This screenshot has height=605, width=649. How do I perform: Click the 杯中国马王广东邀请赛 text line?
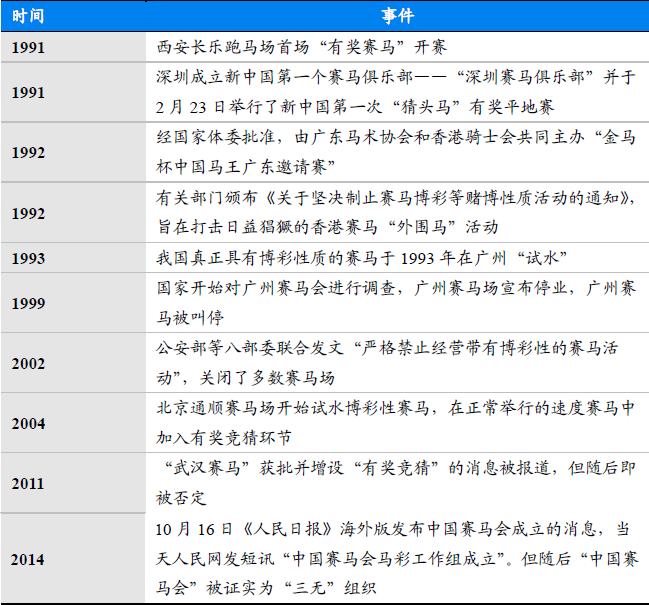(x=246, y=167)
